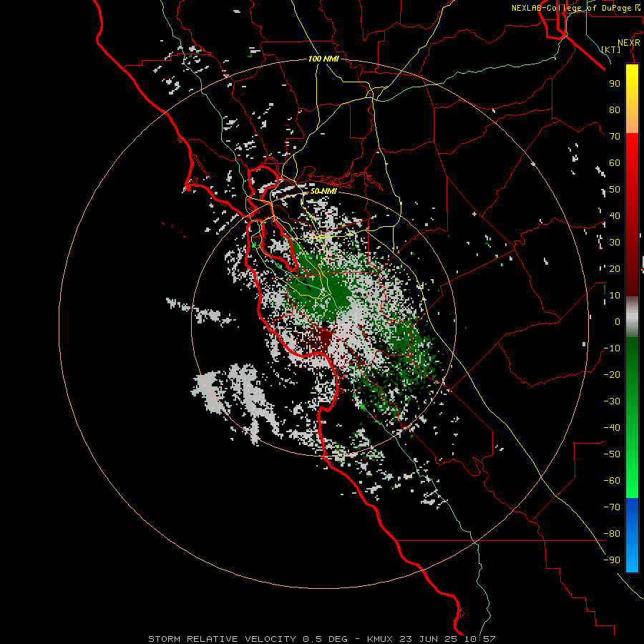Screen dimensions: 644x644
Task: Click the 40 value on the color scale
Action: pyautogui.click(x=615, y=216)
